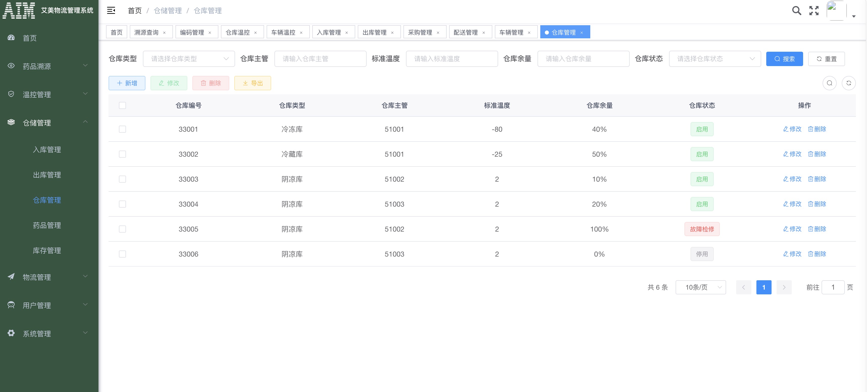Close the 仓库温控 tab

tap(256, 33)
